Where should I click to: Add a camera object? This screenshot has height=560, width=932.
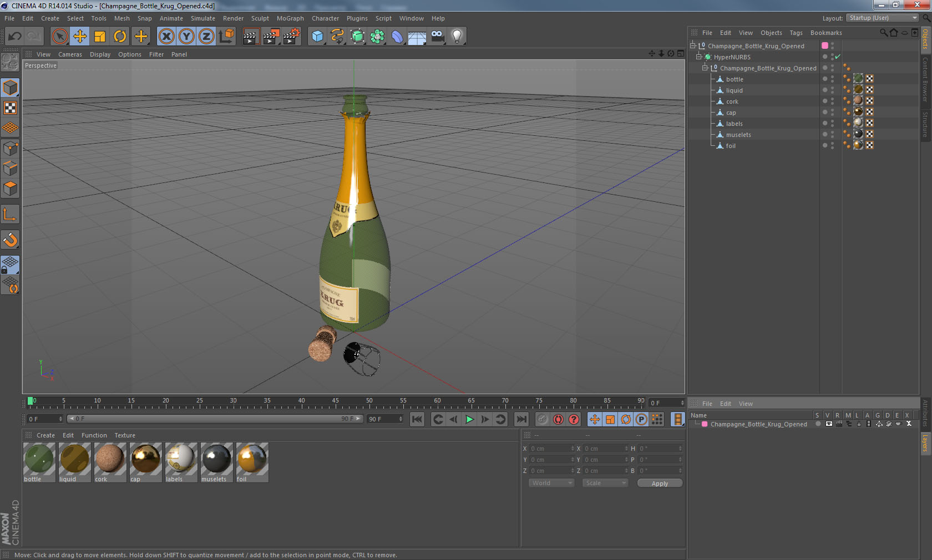point(438,37)
